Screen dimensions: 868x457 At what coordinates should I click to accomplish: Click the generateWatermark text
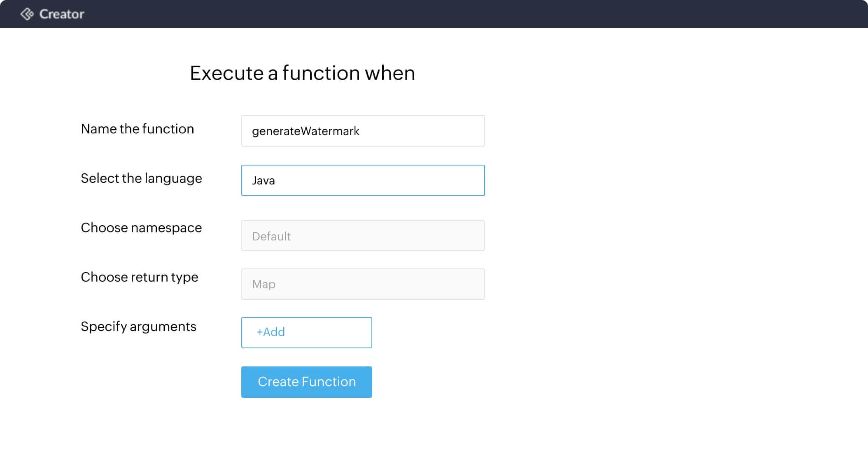click(x=306, y=131)
